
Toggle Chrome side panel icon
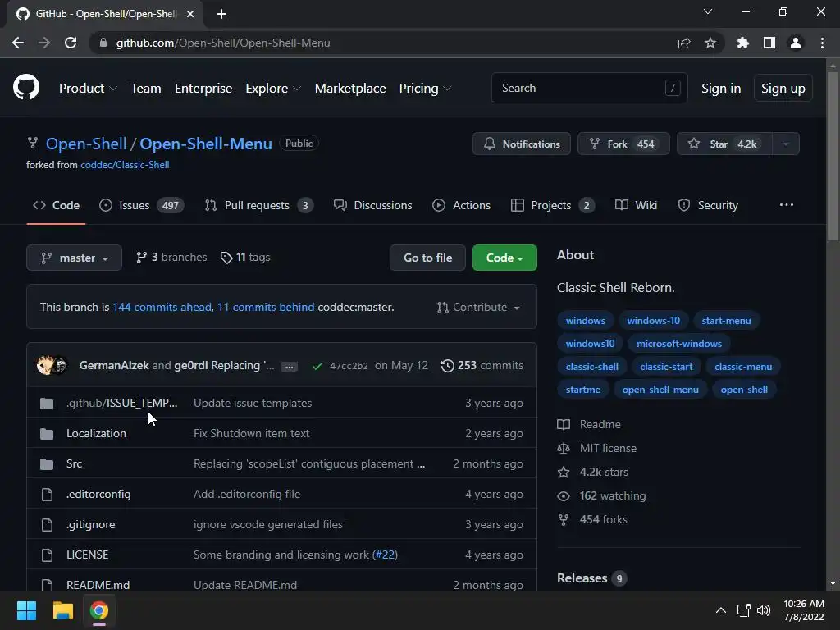tap(769, 43)
